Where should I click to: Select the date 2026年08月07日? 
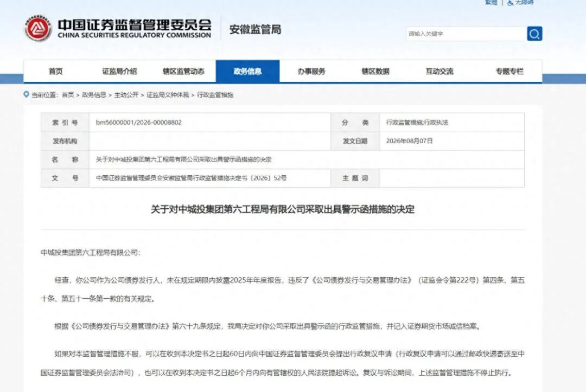[x=409, y=141]
